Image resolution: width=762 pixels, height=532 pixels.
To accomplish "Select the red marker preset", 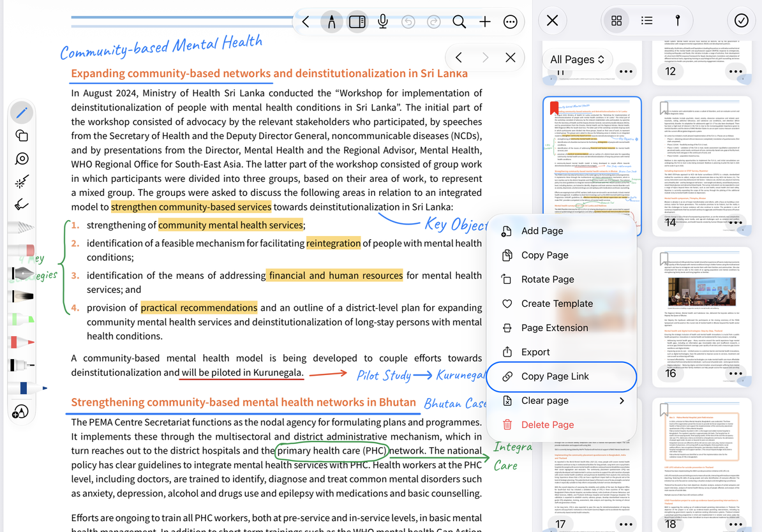I will (22, 342).
